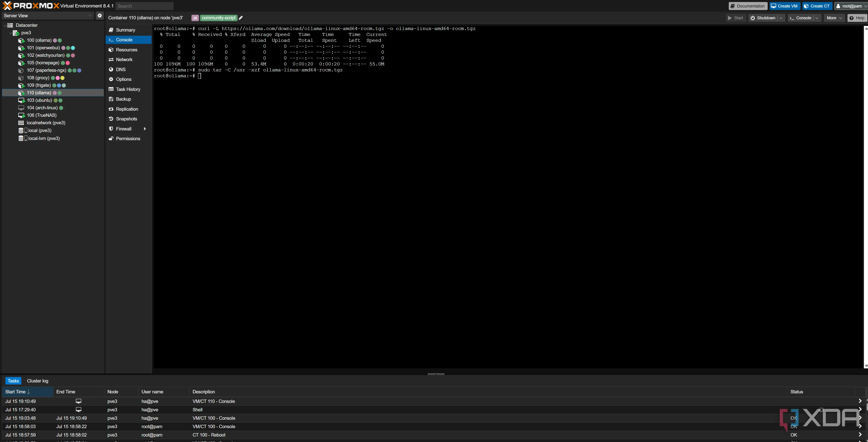Viewport: 868px width, 442px height.
Task: Click the Start button
Action: [736, 18]
